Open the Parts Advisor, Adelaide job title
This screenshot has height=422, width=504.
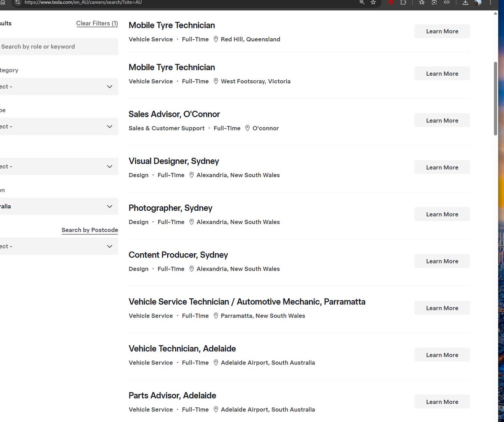coord(172,395)
